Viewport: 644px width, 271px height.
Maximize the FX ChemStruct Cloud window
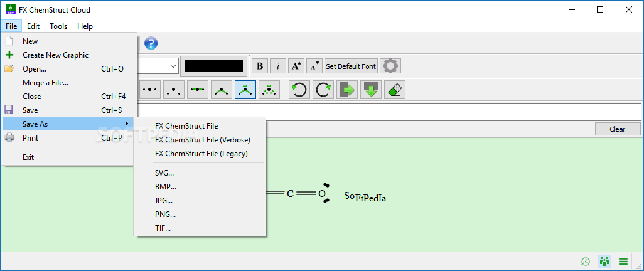pos(600,9)
